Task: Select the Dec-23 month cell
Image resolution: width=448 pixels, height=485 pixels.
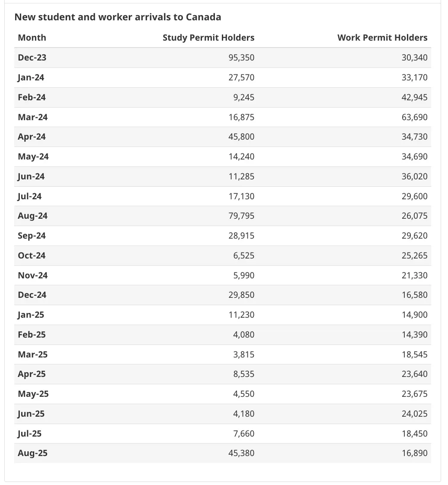Action: (32, 57)
